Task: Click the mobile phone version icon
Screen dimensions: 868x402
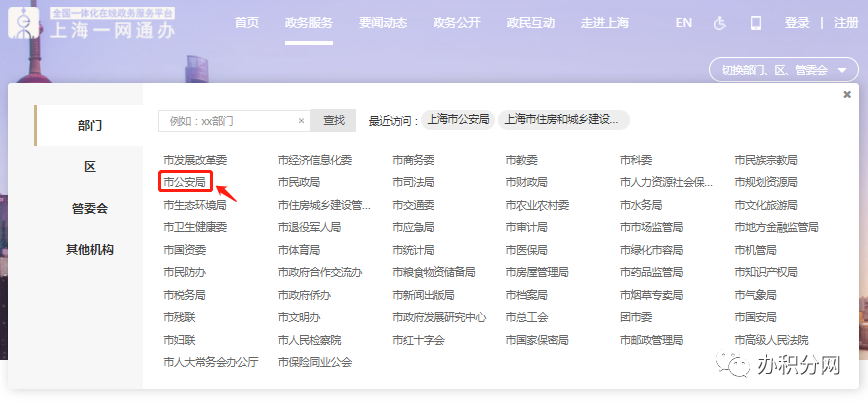Action: [755, 23]
